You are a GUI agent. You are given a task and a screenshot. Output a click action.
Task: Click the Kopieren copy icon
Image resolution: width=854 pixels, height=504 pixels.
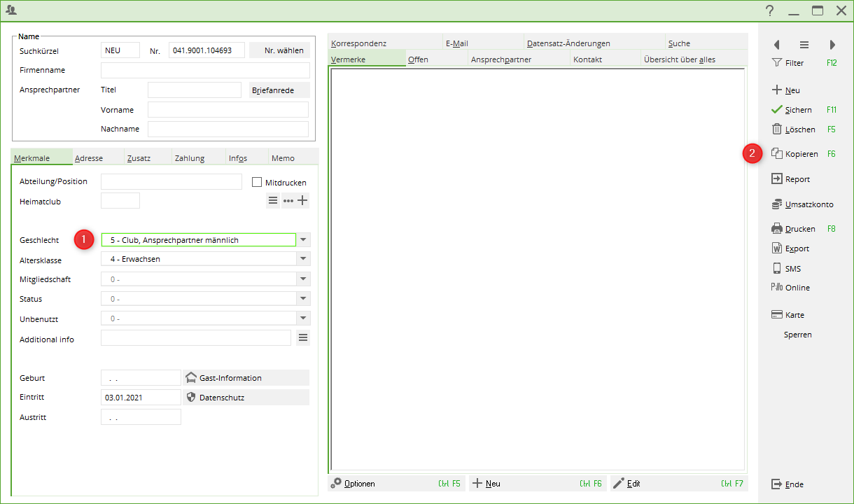(x=776, y=153)
